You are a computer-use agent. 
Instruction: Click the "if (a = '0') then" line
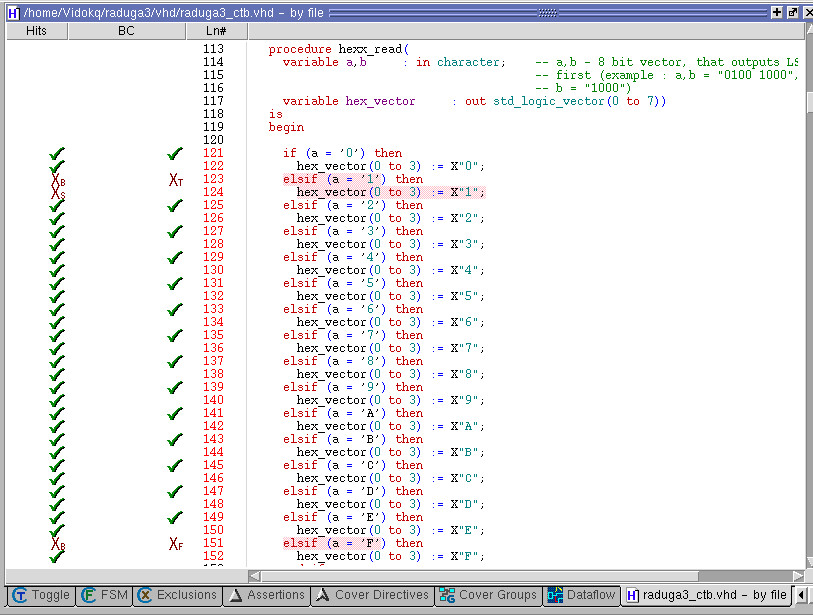[342, 153]
